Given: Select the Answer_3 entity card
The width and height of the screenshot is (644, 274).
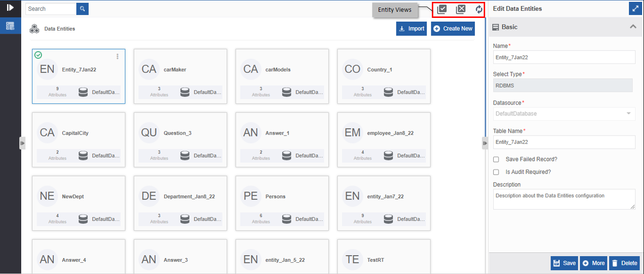Looking at the screenshot, I should (x=180, y=257).
